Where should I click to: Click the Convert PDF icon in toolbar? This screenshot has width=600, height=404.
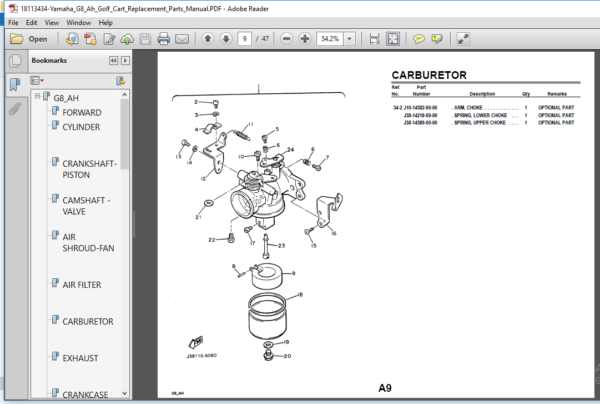coord(90,39)
